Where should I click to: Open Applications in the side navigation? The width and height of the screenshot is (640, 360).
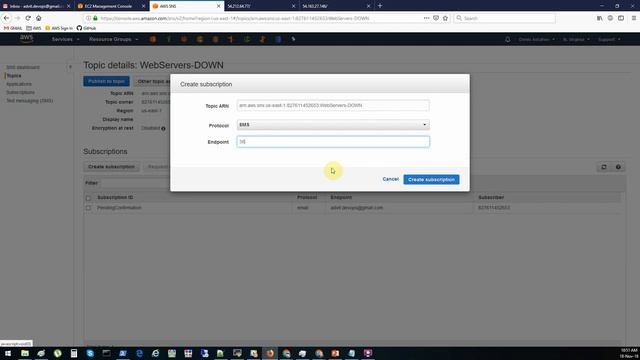[19, 84]
